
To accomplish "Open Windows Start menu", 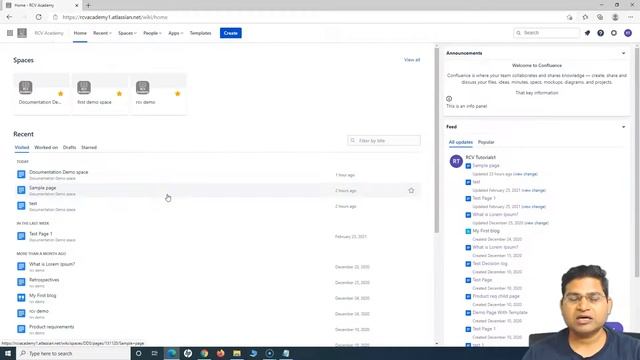I will click(x=8, y=353).
